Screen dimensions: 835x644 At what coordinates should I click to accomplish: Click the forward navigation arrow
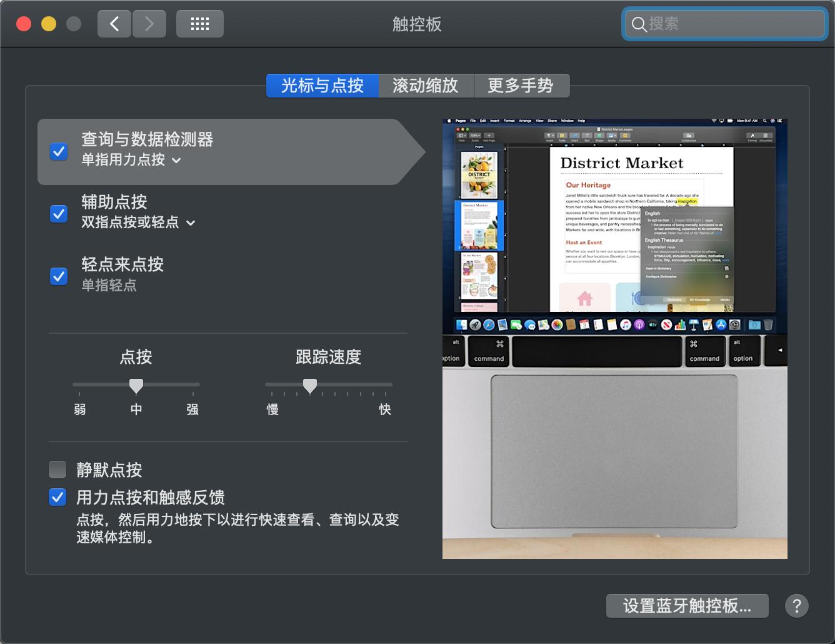[x=149, y=23]
